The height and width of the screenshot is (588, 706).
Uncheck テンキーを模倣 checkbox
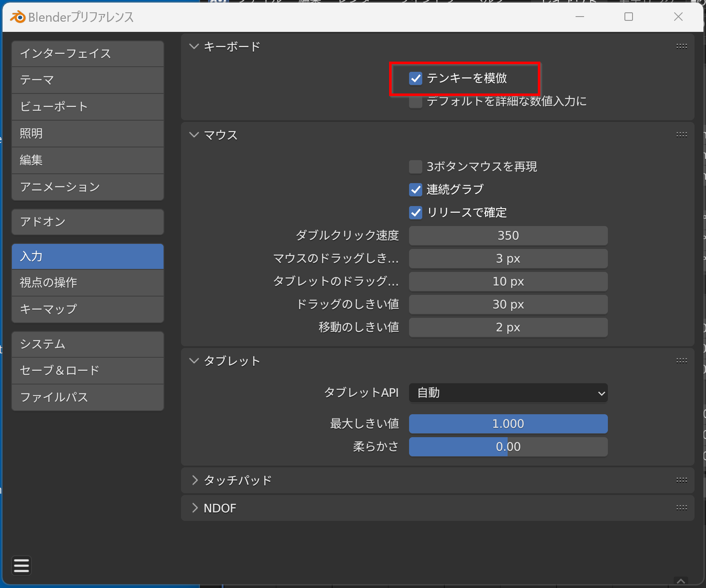coord(415,78)
